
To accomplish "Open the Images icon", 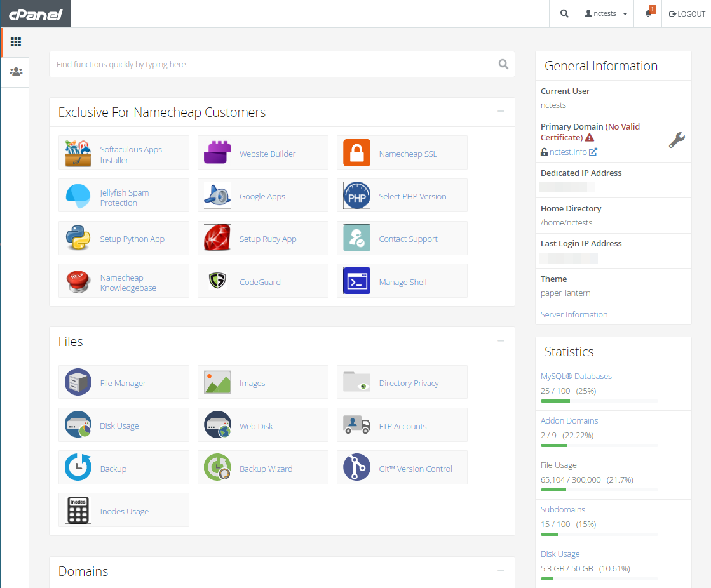I will click(x=217, y=382).
